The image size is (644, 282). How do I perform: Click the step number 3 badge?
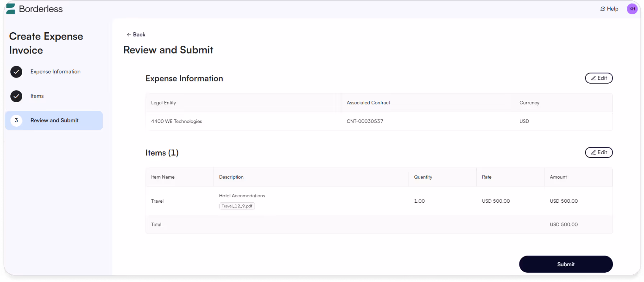point(16,121)
